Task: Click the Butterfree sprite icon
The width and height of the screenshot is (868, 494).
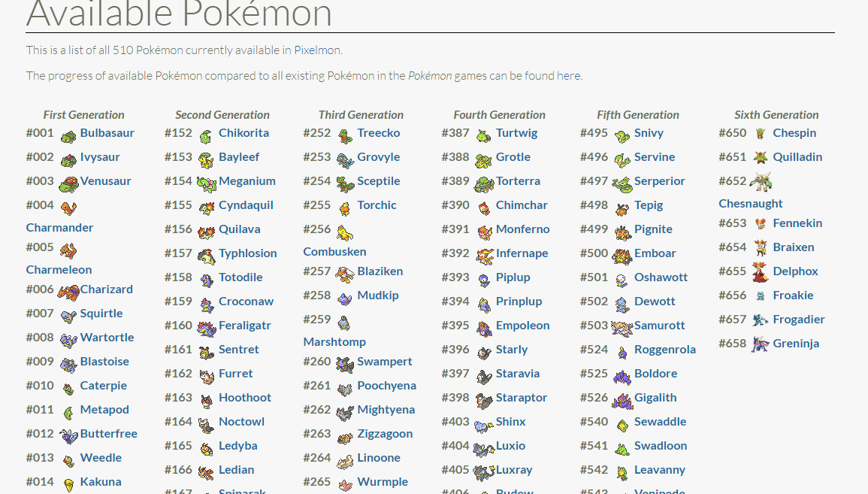Action: click(68, 436)
